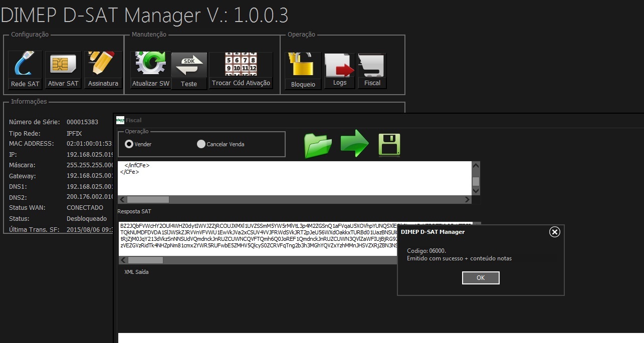Click the serial number 000015383
The height and width of the screenshot is (343, 644).
click(x=82, y=122)
